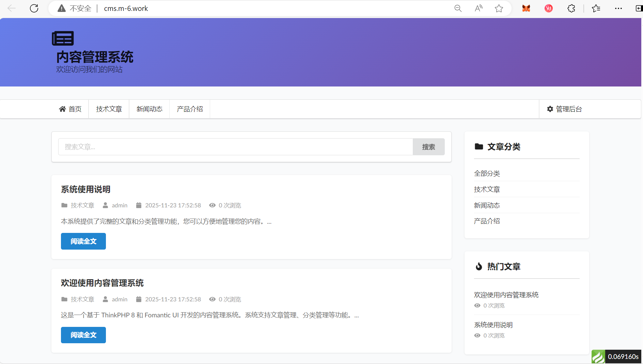643x364 pixels.
Task: Select 全部分类 in the category sidebar
Action: (487, 173)
